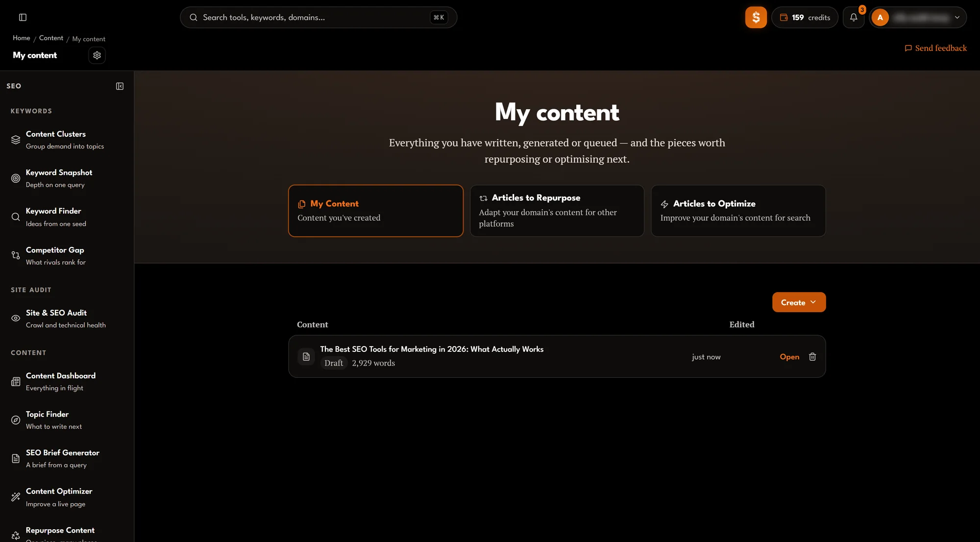
Task: Click the '2,929 words' count
Action: (x=373, y=363)
